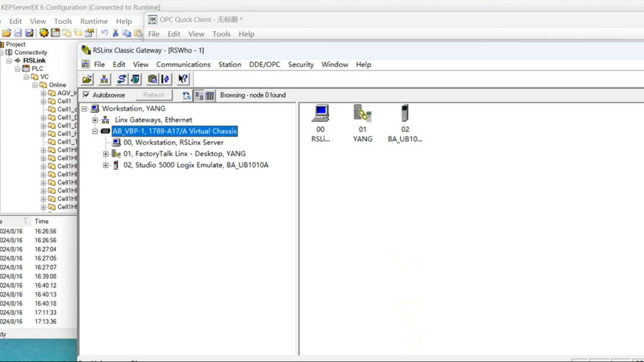Viewport: 644px width, 362px height.
Task: Click the Refresh button in RSWho
Action: tap(154, 95)
